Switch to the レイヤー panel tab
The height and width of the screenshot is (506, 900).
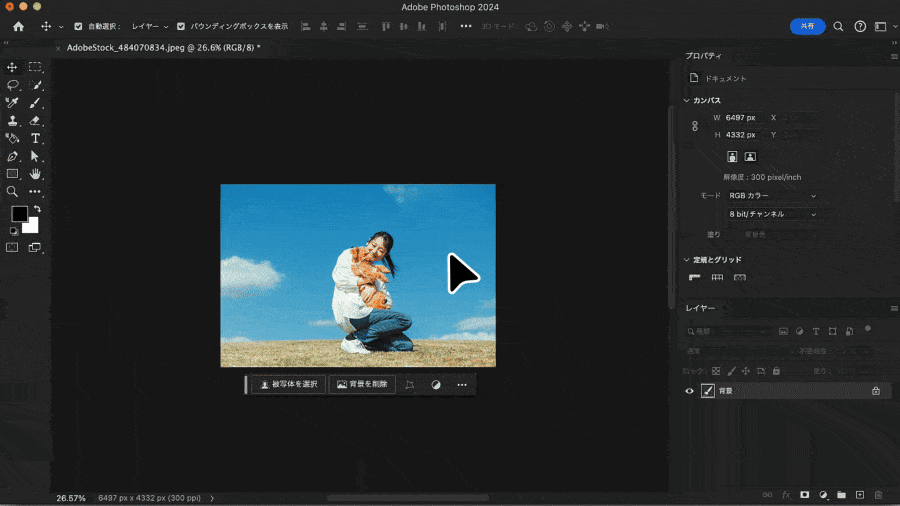700,308
